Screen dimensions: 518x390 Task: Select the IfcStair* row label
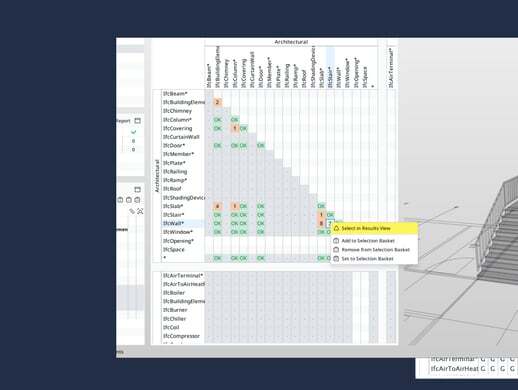pyautogui.click(x=174, y=215)
